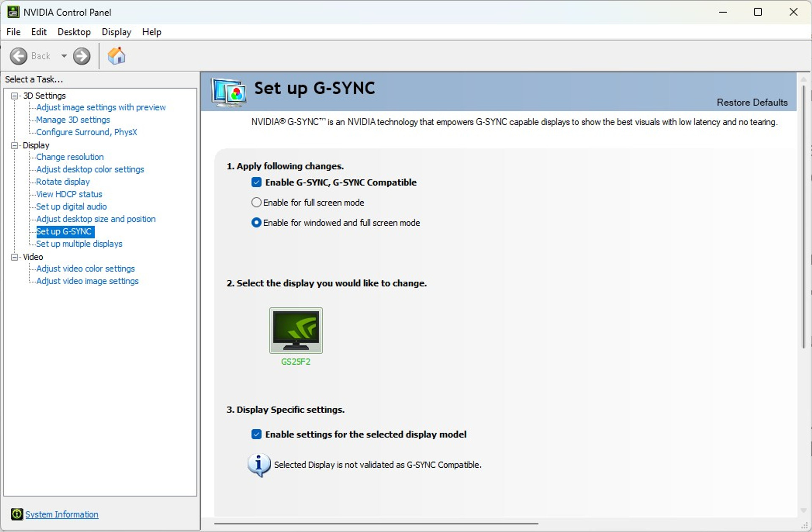
Task: Open Configure Surround, PhysX
Action: (x=86, y=132)
